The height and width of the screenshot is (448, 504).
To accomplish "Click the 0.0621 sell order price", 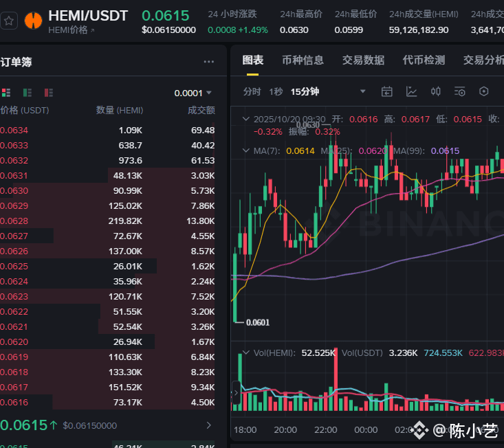I will click(14, 327).
